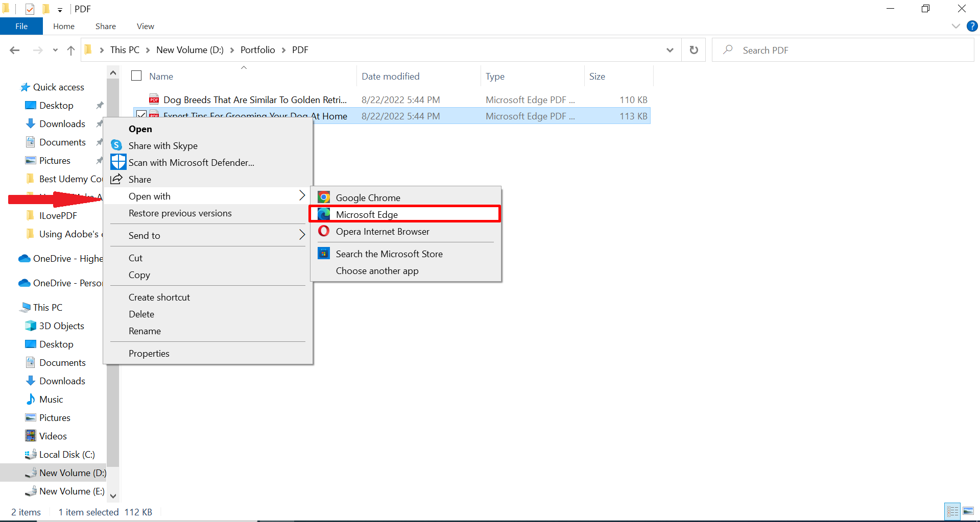Screen dimensions: 980x522
Task: Expand the ribbon with the chevron
Action: (x=955, y=26)
